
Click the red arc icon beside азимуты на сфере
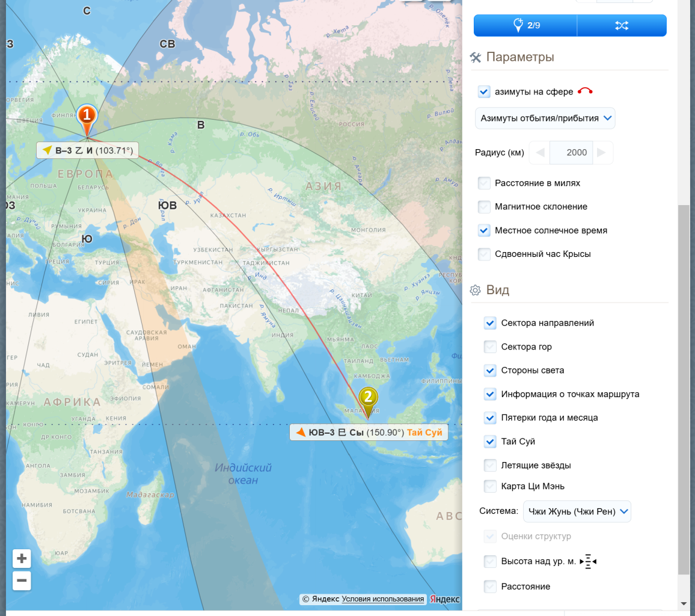585,91
